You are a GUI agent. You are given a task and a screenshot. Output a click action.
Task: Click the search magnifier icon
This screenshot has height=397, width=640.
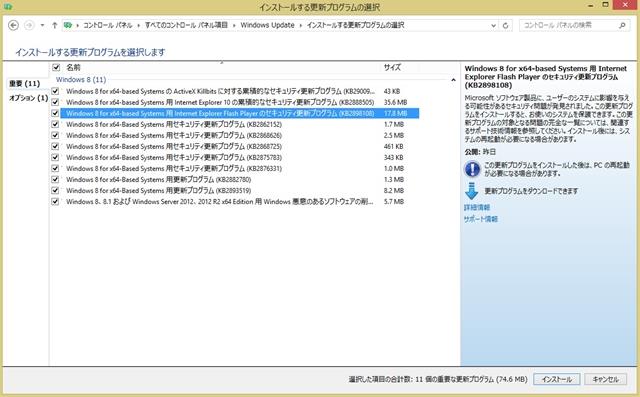[622, 25]
